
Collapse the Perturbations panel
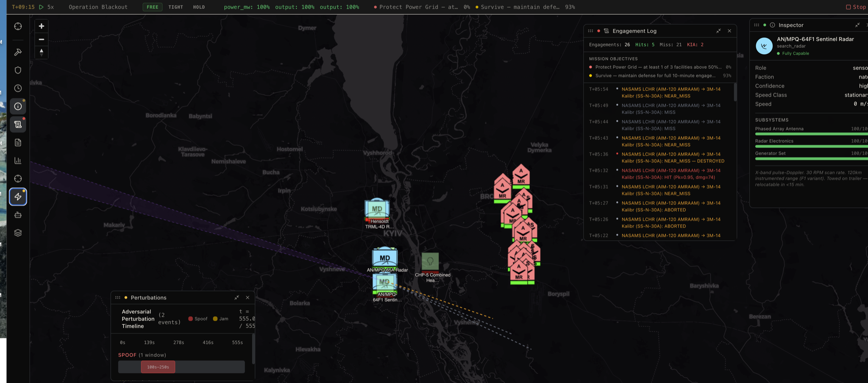coord(236,297)
